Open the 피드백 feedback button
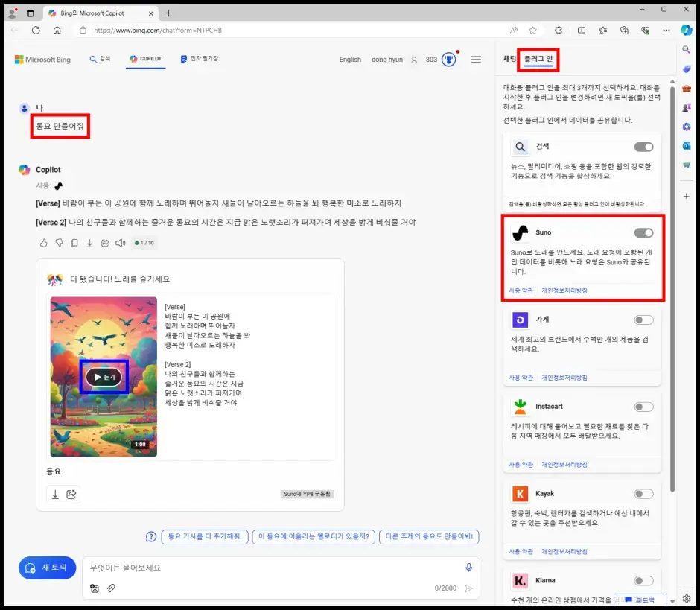Viewport: 700px width, 610px height. tap(640, 600)
